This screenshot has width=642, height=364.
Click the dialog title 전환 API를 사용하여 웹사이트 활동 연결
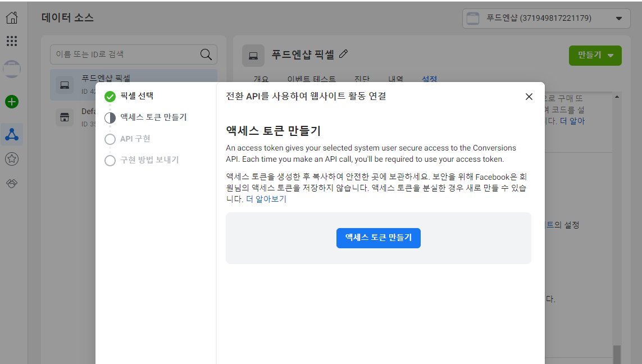tap(306, 96)
